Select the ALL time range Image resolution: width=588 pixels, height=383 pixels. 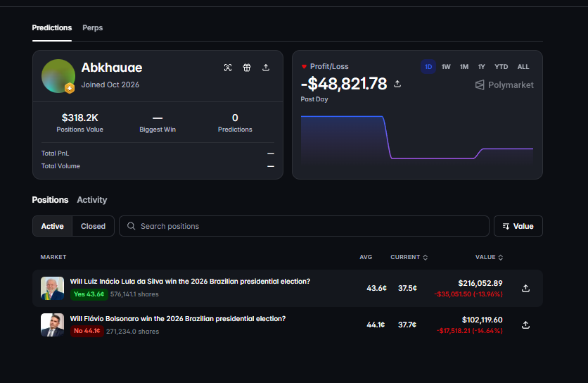[x=523, y=67]
